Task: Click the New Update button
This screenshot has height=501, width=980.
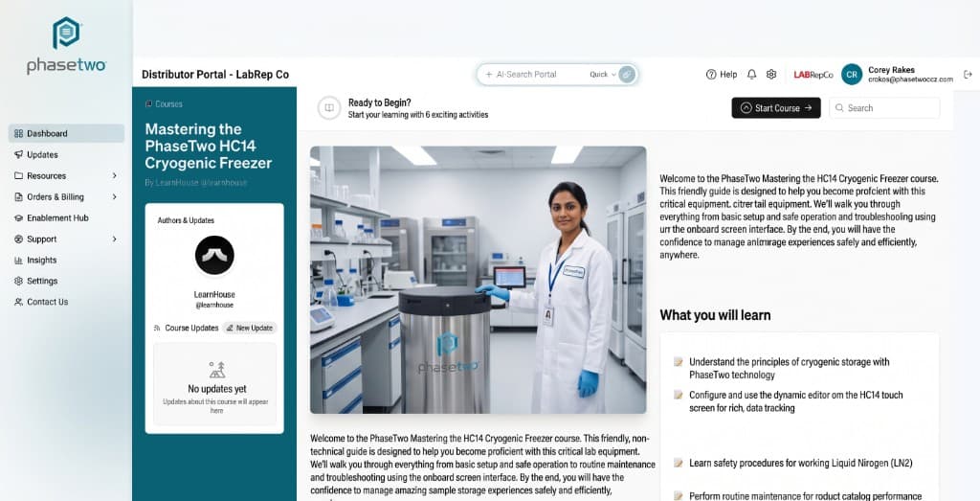Action: pyautogui.click(x=250, y=328)
